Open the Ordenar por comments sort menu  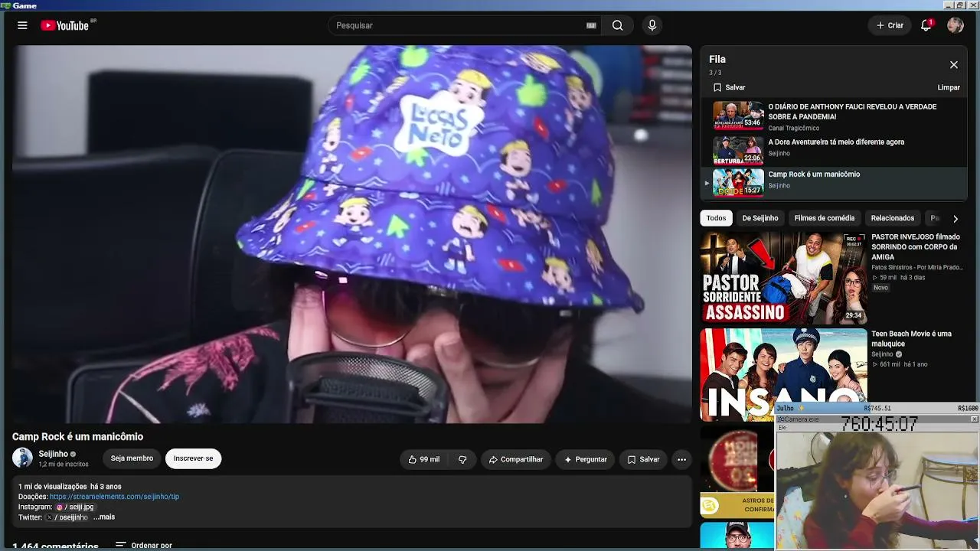tap(144, 546)
